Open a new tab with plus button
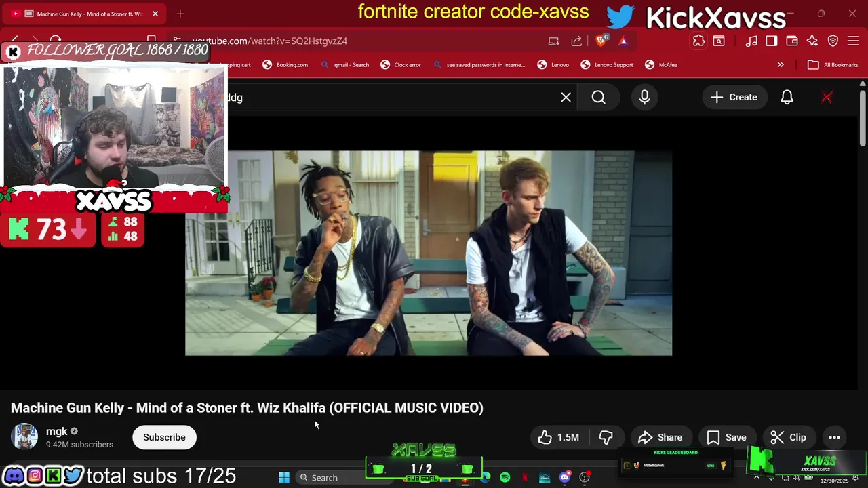Image resolution: width=868 pixels, height=488 pixels. pos(180,14)
